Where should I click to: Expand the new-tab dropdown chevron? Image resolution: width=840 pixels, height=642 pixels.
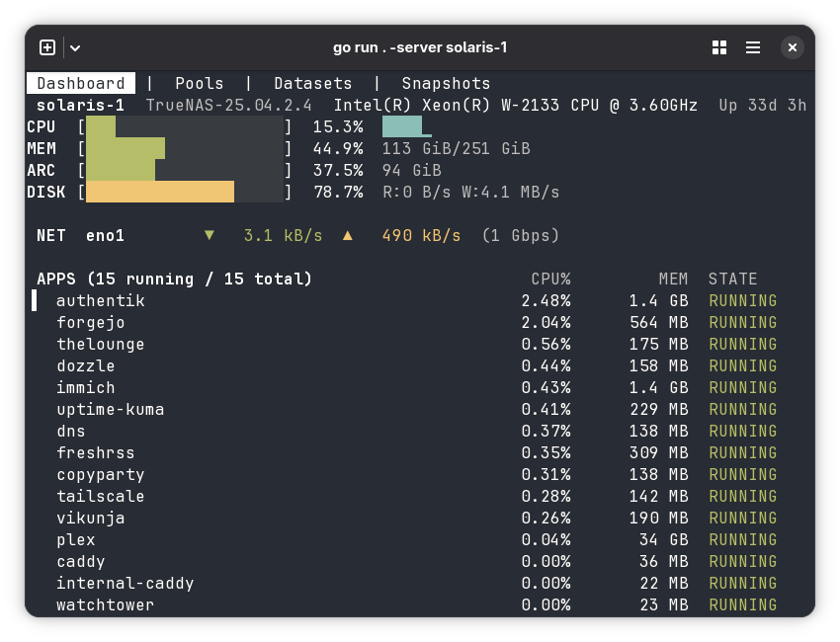pyautogui.click(x=75, y=48)
